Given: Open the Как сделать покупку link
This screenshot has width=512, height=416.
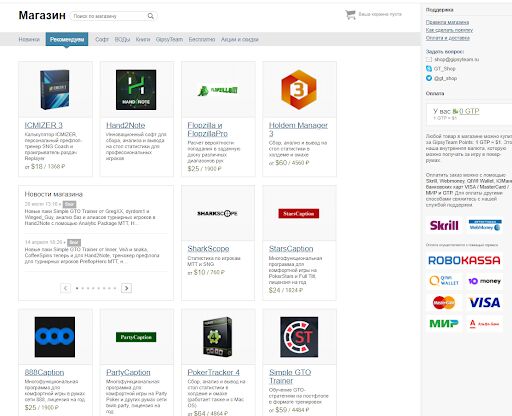Looking at the screenshot, I should (x=449, y=30).
